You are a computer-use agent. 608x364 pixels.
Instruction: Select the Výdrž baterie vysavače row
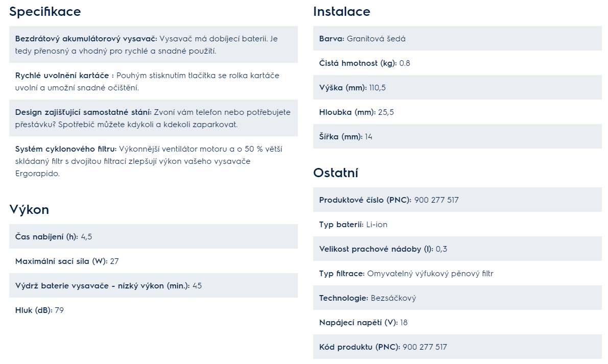(154, 285)
